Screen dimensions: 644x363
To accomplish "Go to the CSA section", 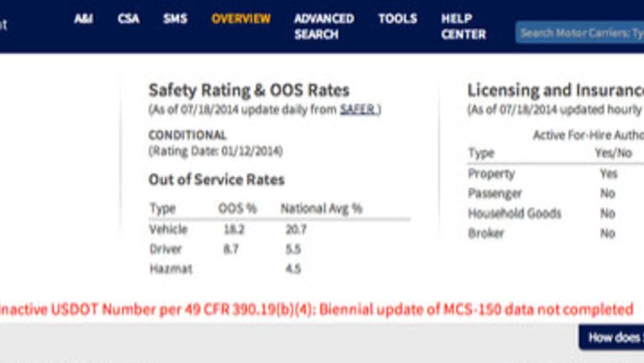I will (128, 19).
